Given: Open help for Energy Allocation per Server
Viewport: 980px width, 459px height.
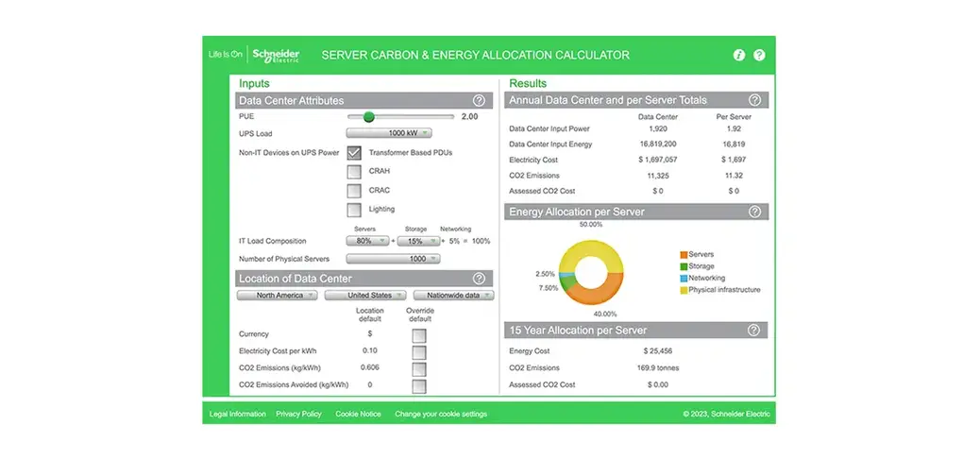Looking at the screenshot, I should (754, 212).
